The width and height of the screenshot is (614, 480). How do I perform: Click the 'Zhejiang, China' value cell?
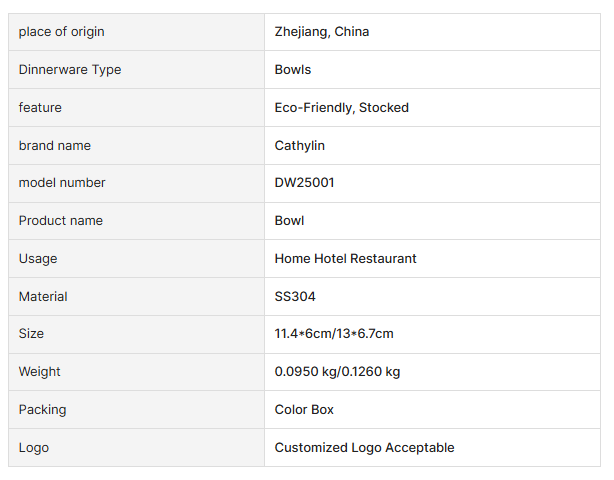pyautogui.click(x=322, y=32)
